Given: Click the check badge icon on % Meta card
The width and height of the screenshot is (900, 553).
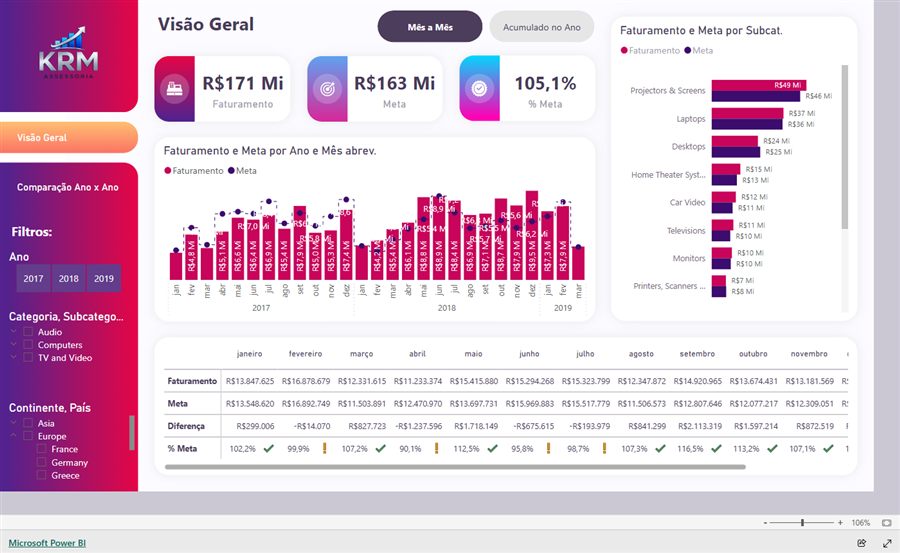Looking at the screenshot, I should (x=479, y=88).
